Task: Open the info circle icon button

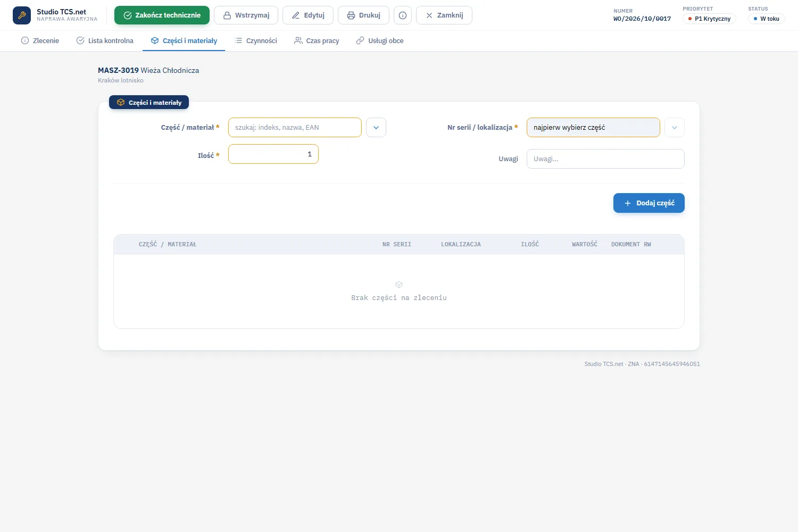Action: (x=403, y=15)
